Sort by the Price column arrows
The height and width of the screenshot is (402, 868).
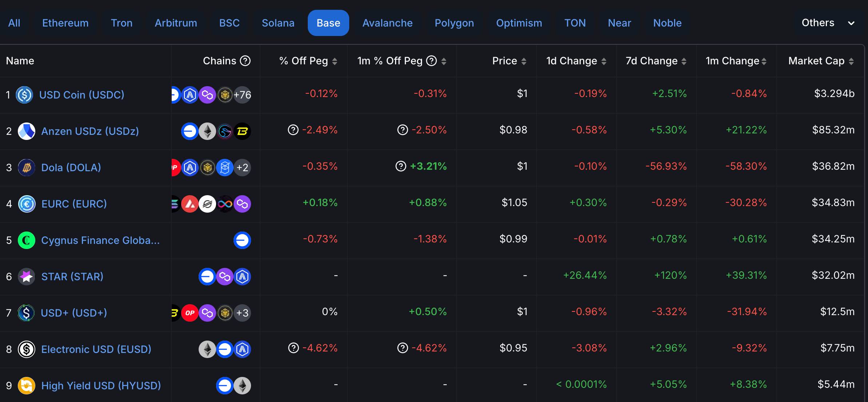point(524,61)
